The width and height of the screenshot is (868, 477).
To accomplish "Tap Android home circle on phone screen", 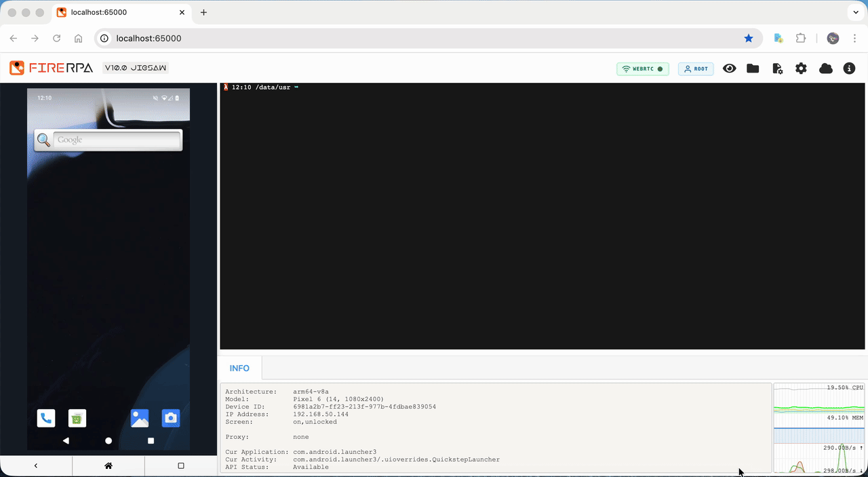I will (108, 440).
